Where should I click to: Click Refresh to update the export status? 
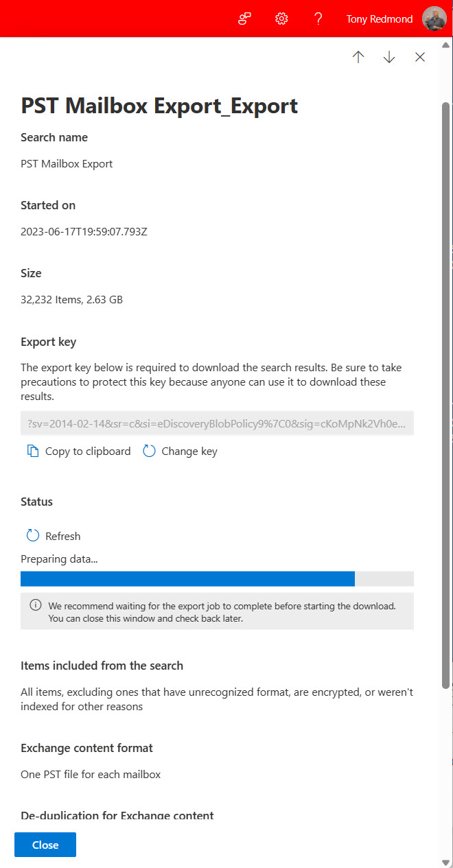click(62, 535)
